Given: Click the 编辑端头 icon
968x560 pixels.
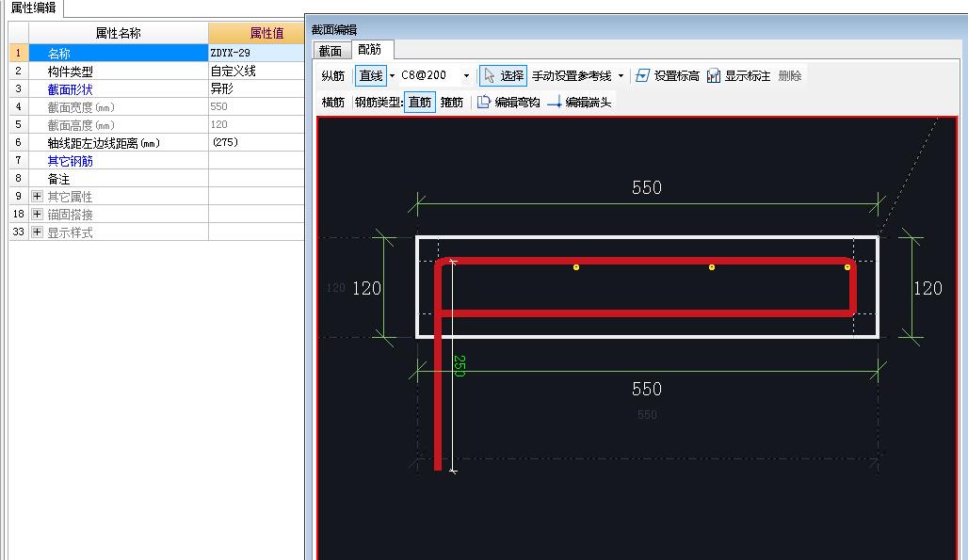Looking at the screenshot, I should [555, 102].
